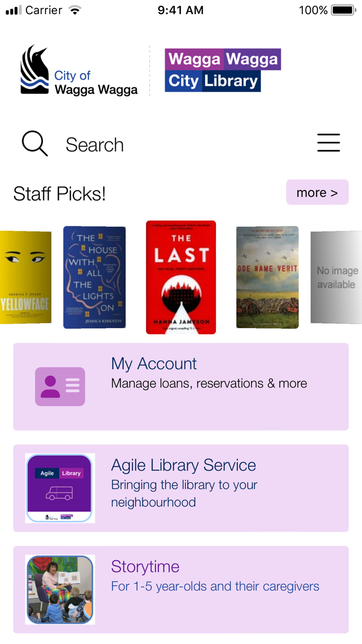Screen dimensions: 362x644
Task: Select The House With All The Lights On cover
Action: point(95,277)
